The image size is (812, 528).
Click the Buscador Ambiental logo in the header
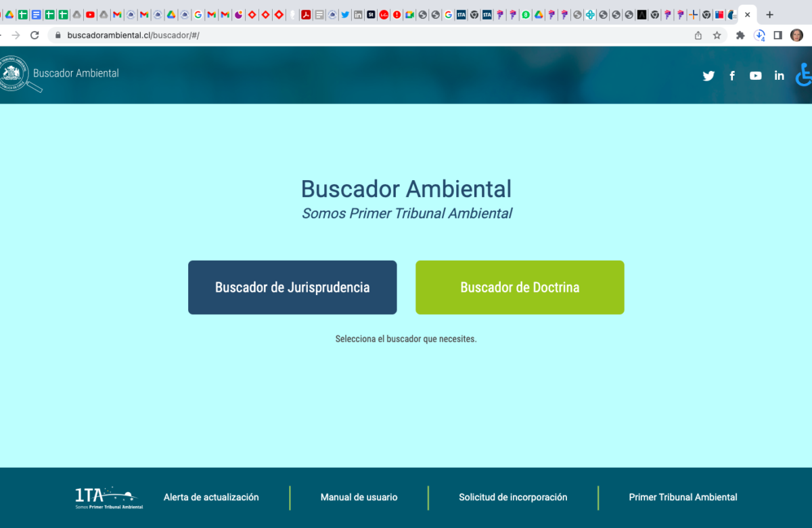(x=59, y=73)
